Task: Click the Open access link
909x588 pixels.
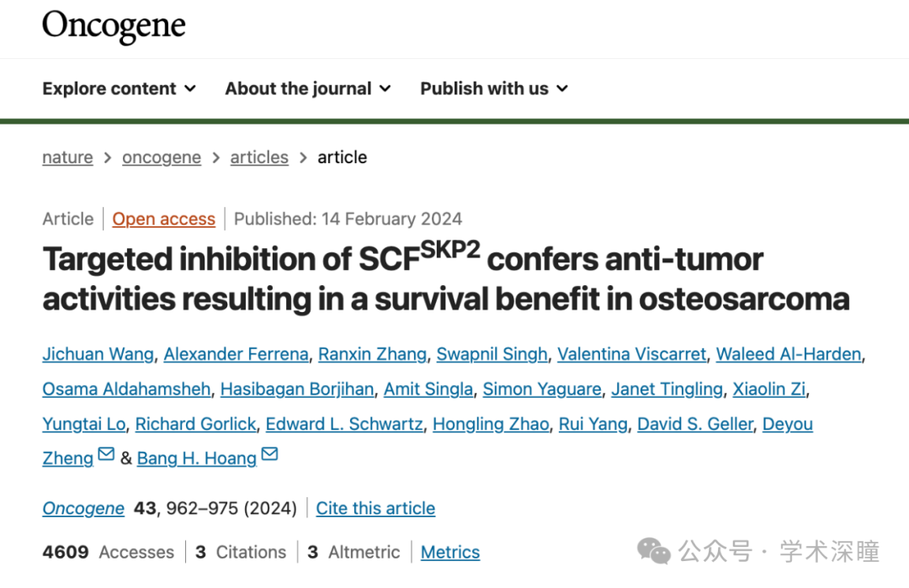Action: coord(164,219)
